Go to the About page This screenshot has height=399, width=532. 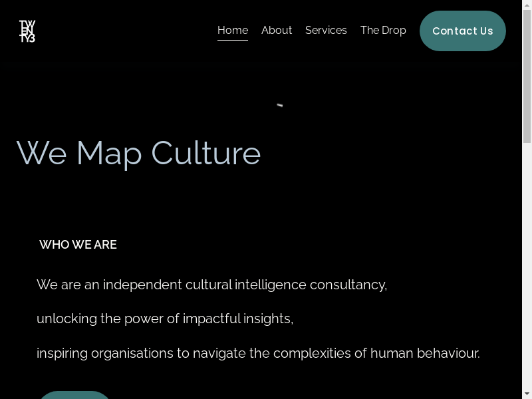[277, 31]
